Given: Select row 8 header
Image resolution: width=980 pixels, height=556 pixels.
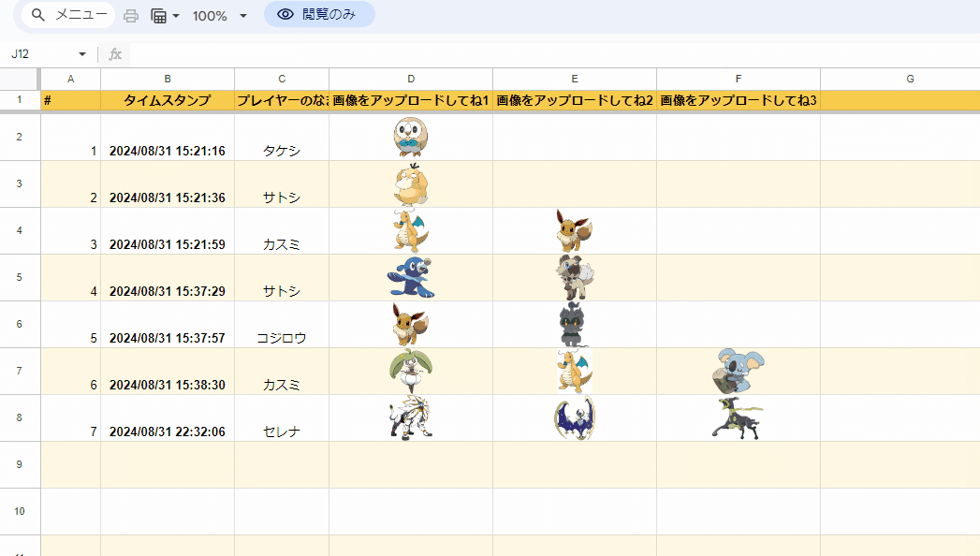Looking at the screenshot, I should tap(20, 418).
